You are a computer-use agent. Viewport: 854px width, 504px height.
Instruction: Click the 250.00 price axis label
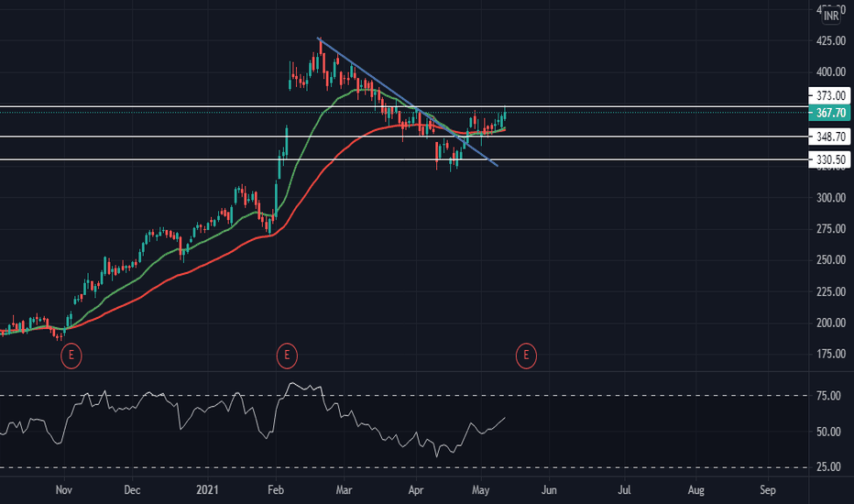(x=830, y=260)
